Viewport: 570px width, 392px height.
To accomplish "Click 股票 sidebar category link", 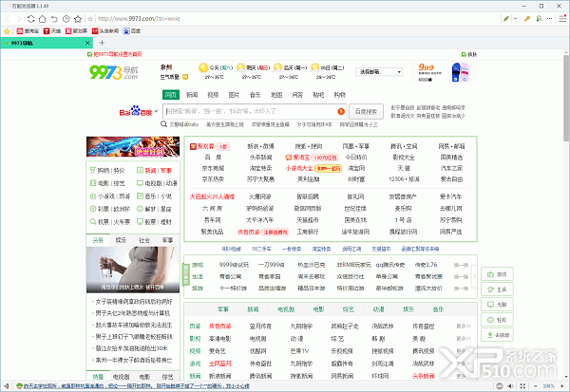I will [x=150, y=221].
